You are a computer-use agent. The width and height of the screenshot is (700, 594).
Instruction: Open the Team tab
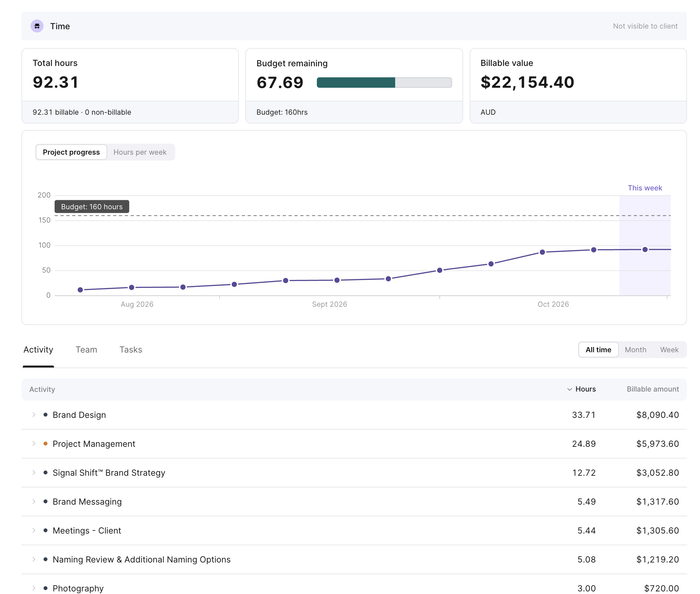[86, 350]
